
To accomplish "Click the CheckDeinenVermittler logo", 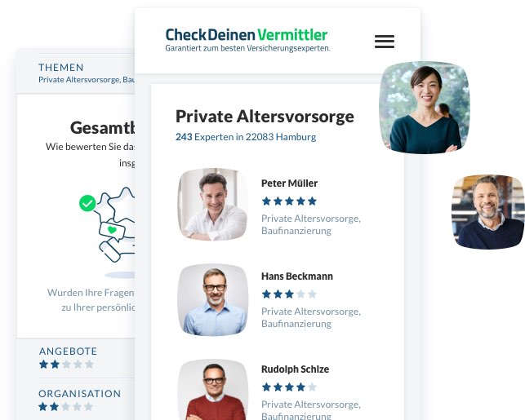I will [x=247, y=40].
